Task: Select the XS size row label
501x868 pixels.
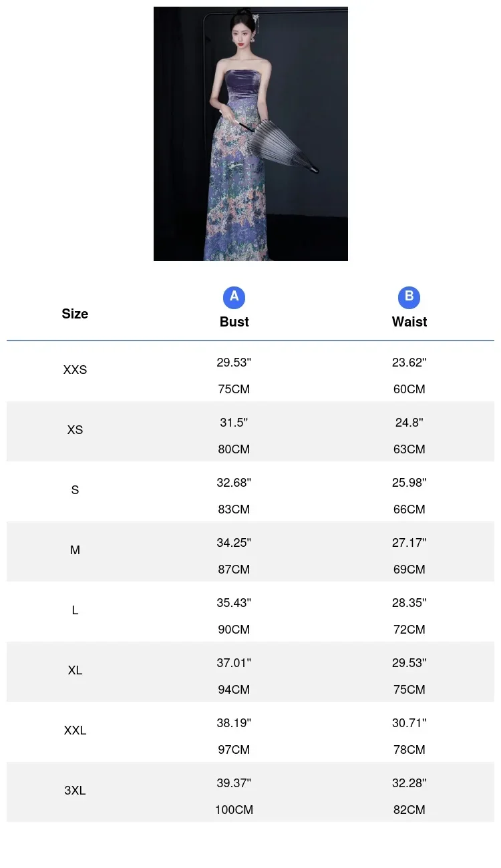Action: [x=75, y=430]
